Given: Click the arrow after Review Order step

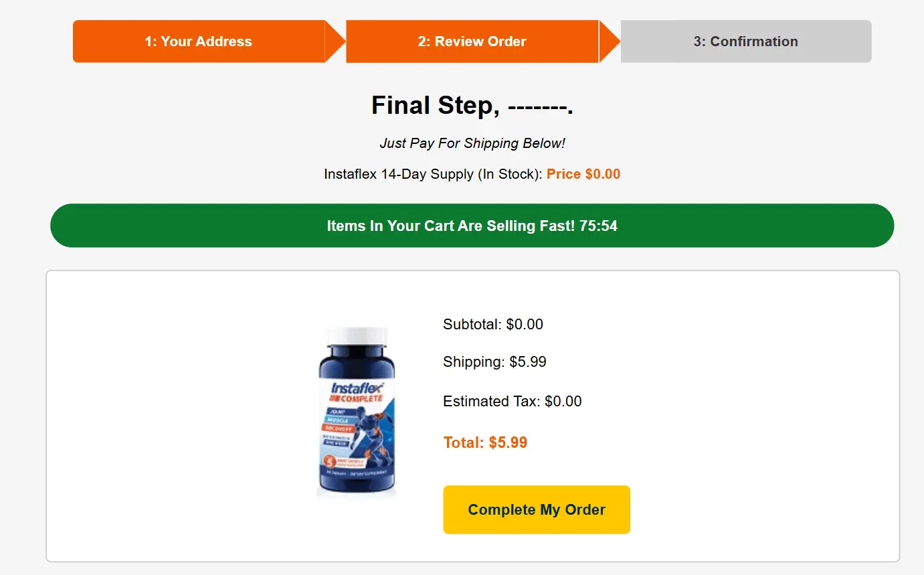Looking at the screenshot, I should pyautogui.click(x=609, y=41).
